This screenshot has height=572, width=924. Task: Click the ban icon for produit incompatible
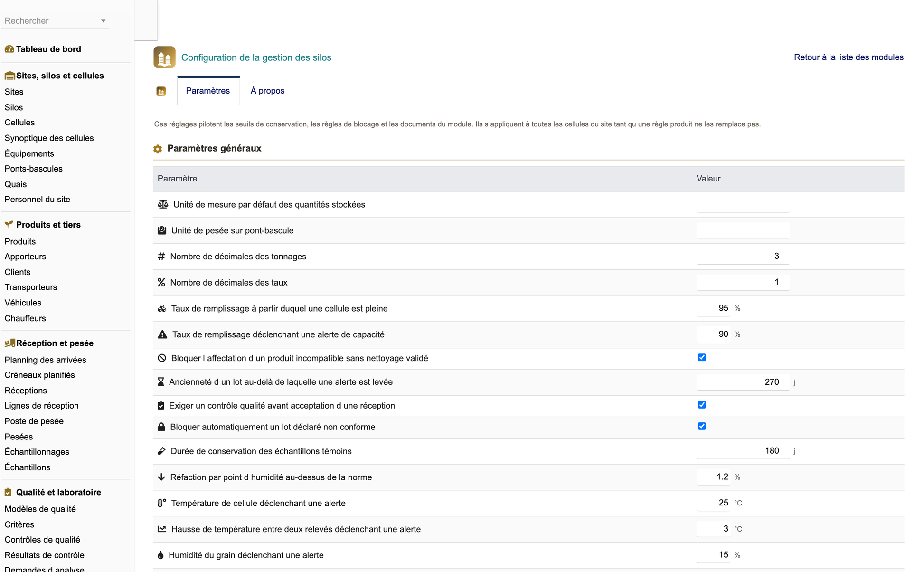pos(162,358)
